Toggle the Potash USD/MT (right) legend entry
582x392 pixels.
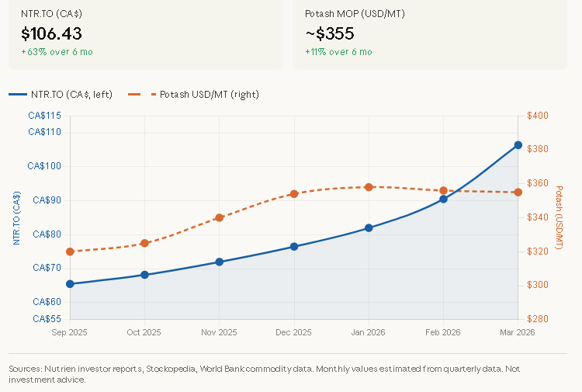[193, 95]
